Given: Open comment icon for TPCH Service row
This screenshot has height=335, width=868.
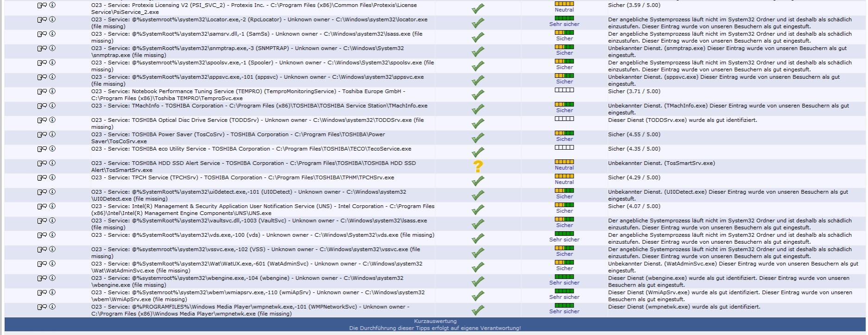Looking at the screenshot, I should click(42, 177).
